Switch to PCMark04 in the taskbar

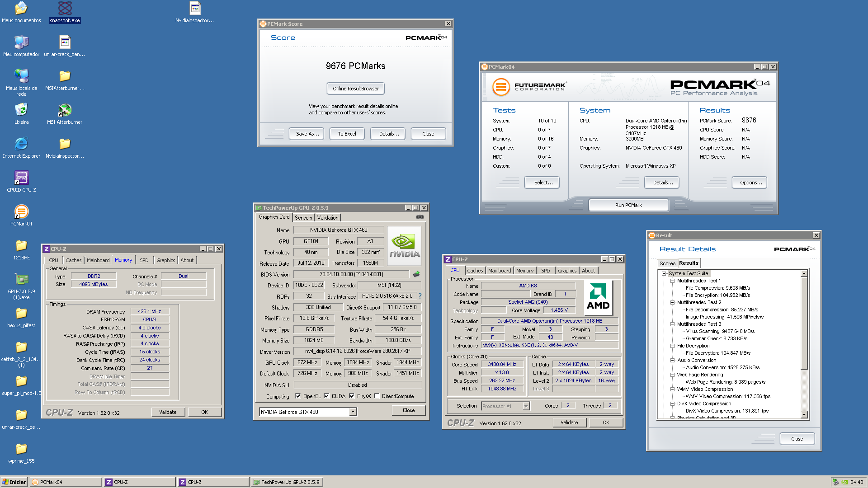tap(66, 482)
